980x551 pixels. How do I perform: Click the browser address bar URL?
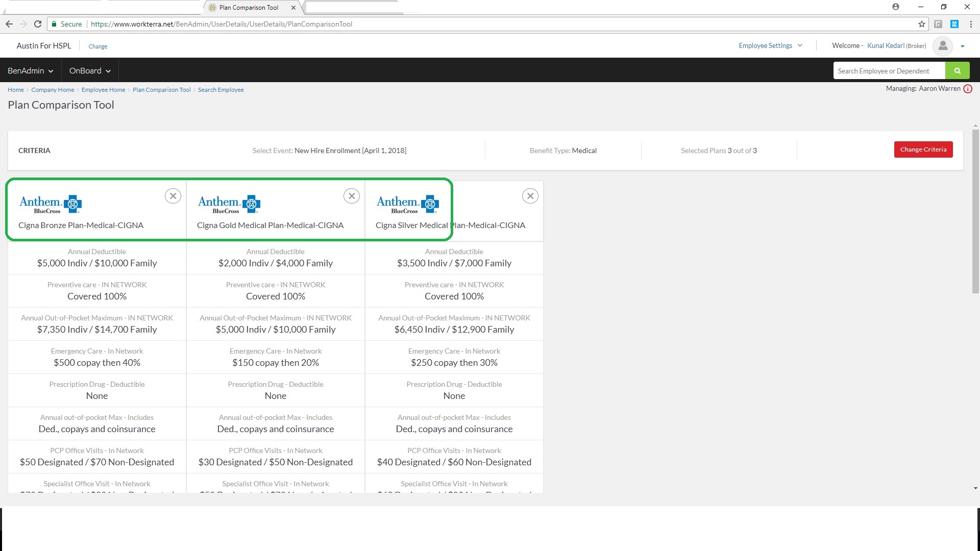(x=222, y=24)
